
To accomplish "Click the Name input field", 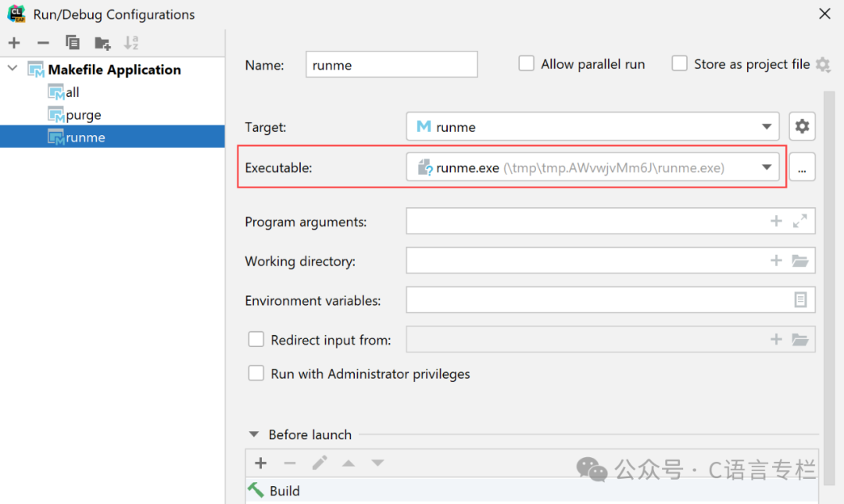I will click(392, 65).
